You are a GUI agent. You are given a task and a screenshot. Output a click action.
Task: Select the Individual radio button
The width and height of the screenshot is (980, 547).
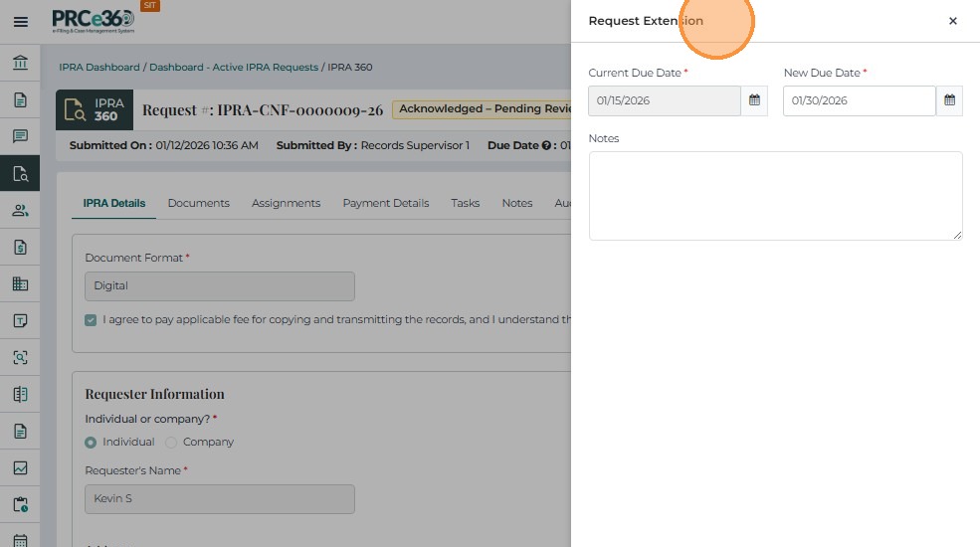[x=91, y=443]
